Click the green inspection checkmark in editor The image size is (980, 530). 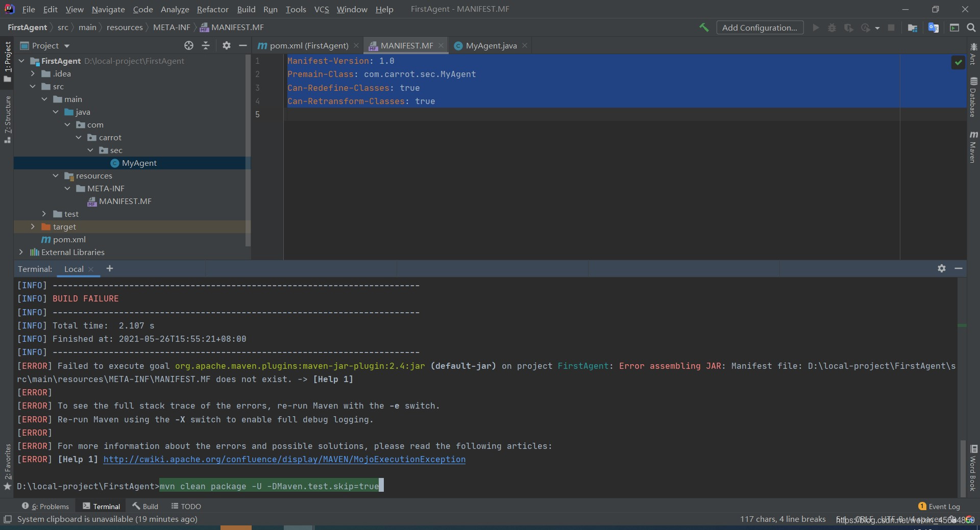[958, 62]
